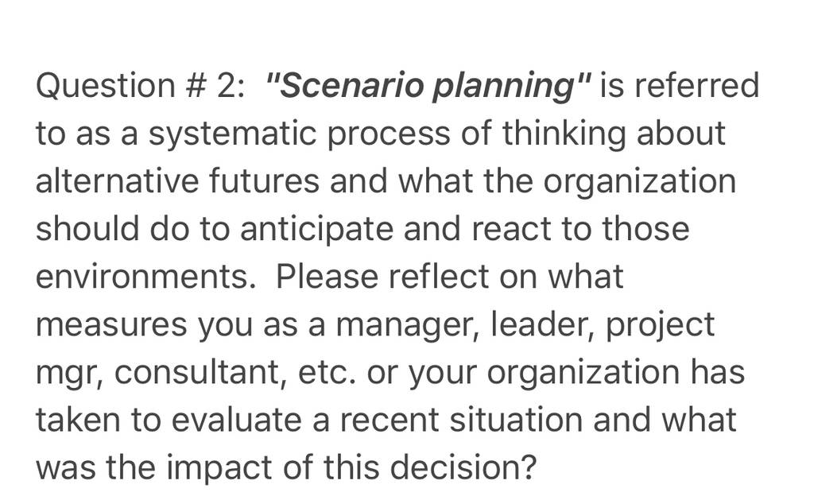Click the word "etc." in seventh line
This screenshot has height=504, width=814.
click(x=328, y=374)
